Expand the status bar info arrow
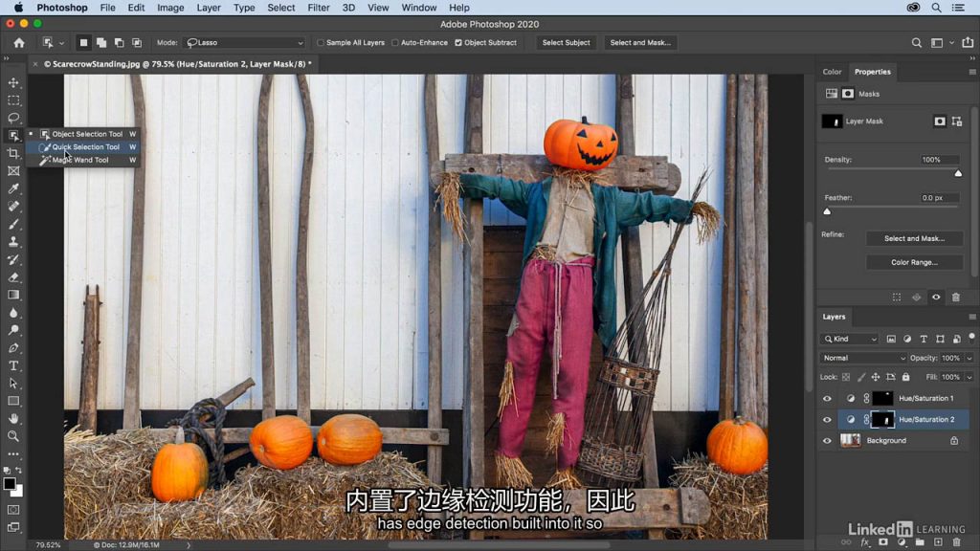Screen dimensions: 980x551 189,544
